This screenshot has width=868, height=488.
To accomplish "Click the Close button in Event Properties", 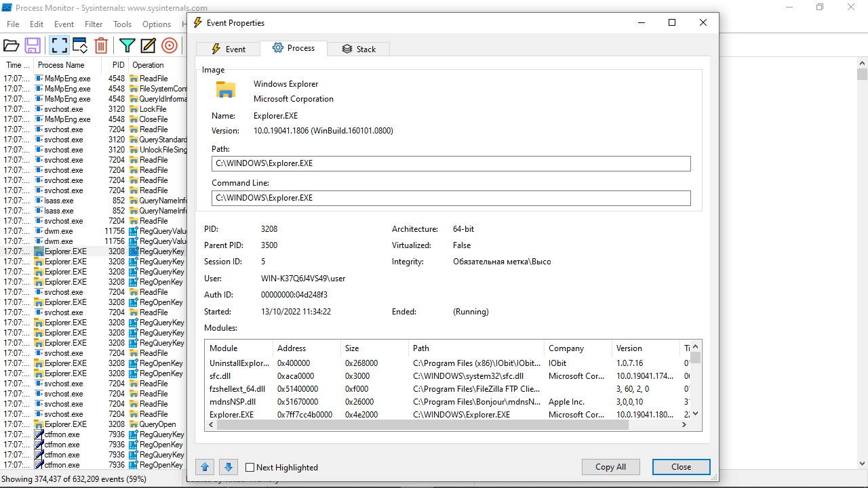I will point(681,467).
